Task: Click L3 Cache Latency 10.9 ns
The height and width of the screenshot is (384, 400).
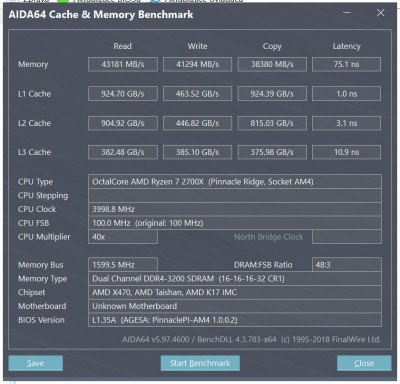Action: pos(346,152)
